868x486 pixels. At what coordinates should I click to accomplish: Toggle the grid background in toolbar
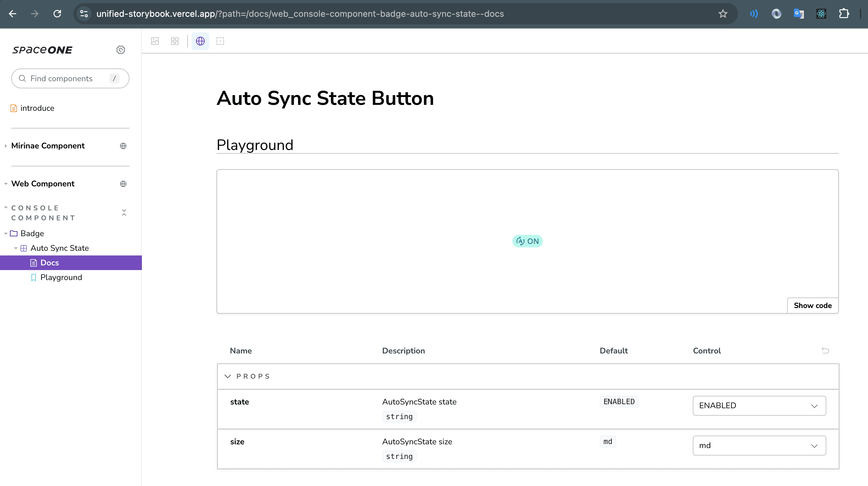[175, 41]
